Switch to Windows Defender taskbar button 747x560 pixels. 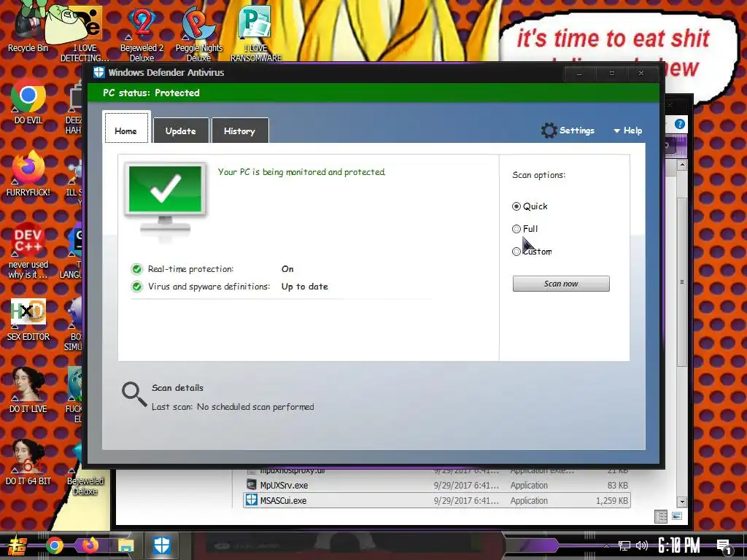pos(162,545)
